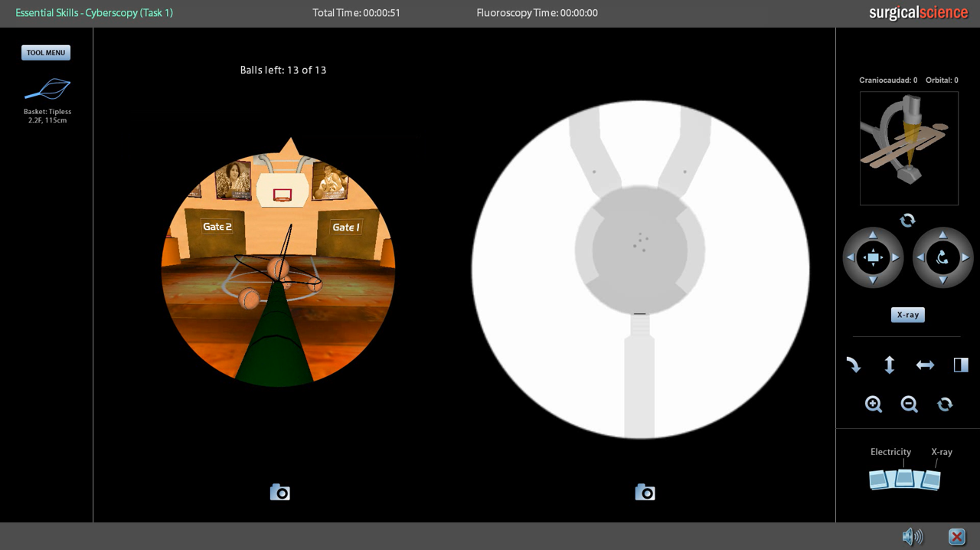Open the Tool Menu

46,53
